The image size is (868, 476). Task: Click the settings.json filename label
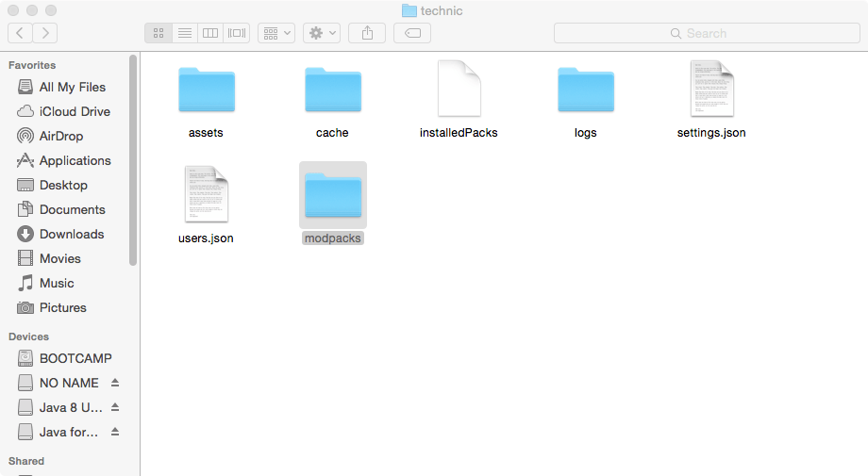pos(711,133)
